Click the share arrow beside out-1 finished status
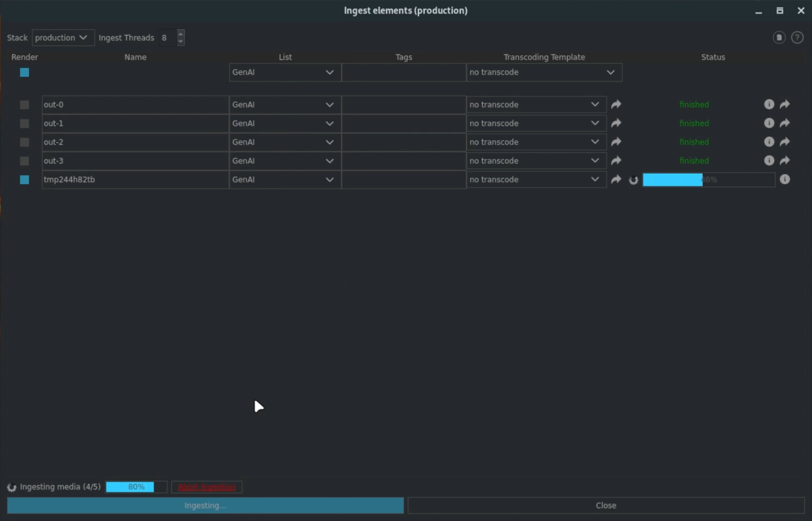 [x=785, y=123]
